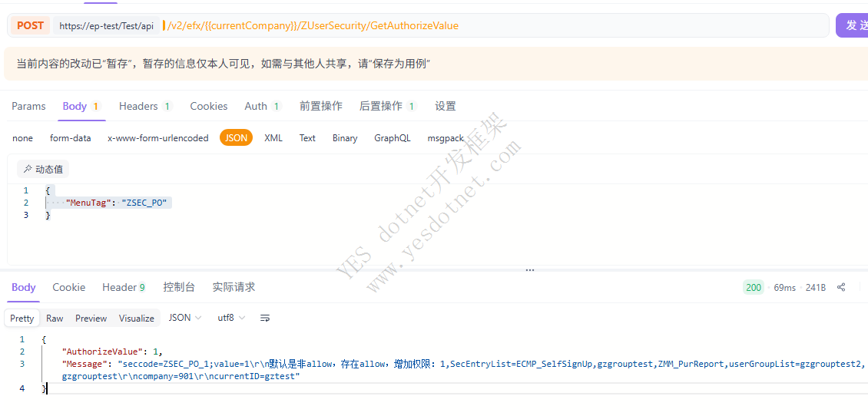The width and height of the screenshot is (868, 416).
Task: Select Binary body type
Action: point(345,138)
